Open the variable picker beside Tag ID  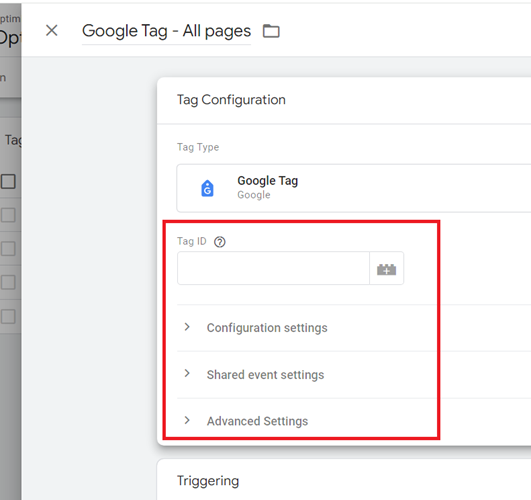click(386, 269)
